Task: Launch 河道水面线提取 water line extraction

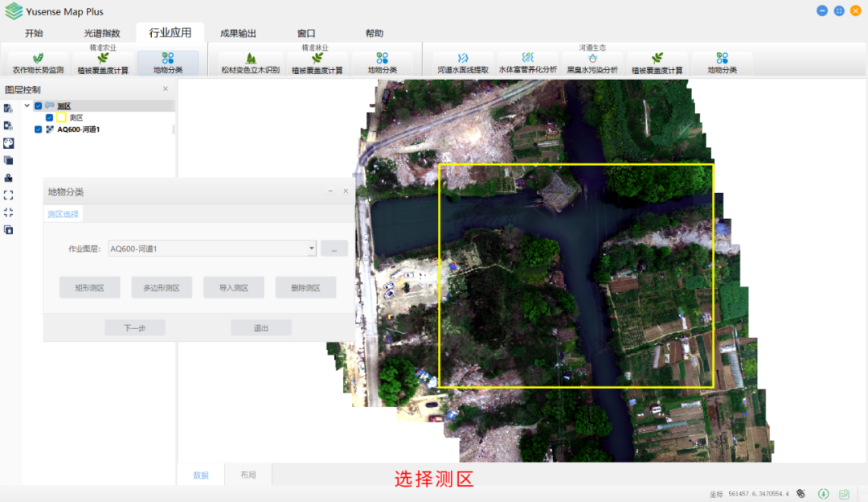Action: point(463,63)
